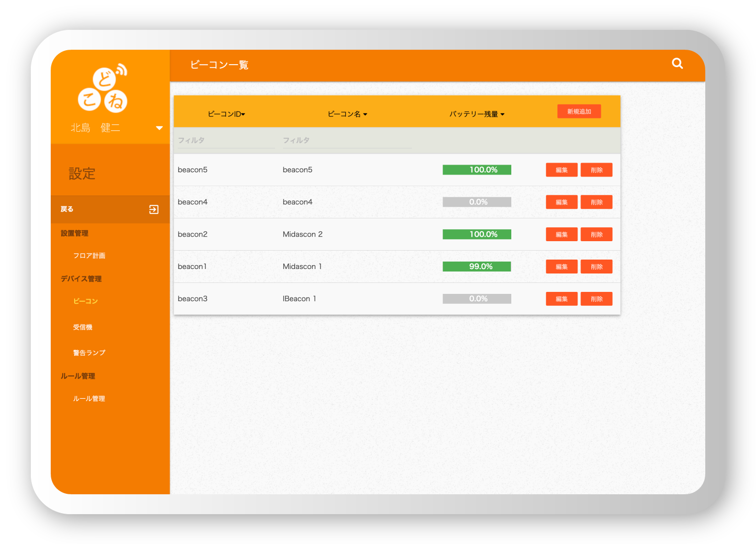Click the 戻る exit arrow icon
This screenshot has height=544, width=756.
(154, 209)
